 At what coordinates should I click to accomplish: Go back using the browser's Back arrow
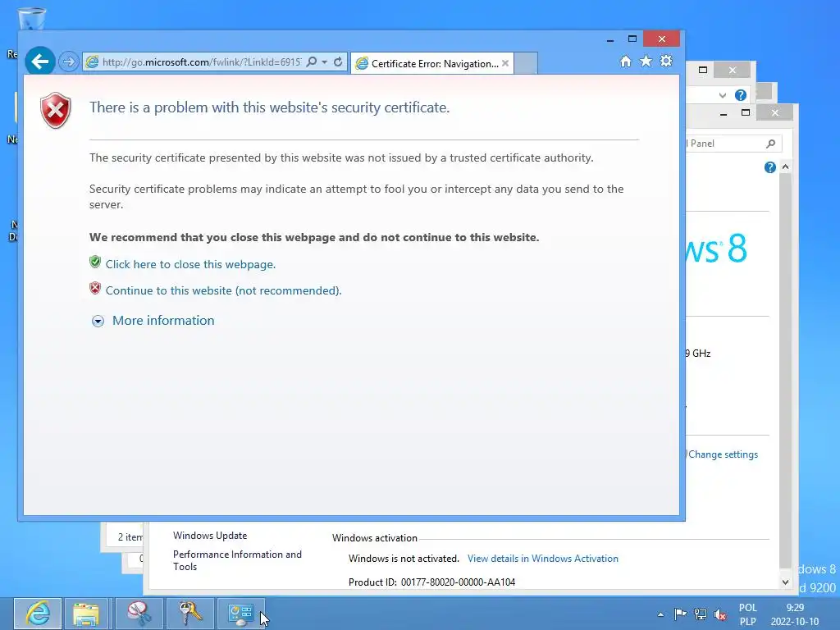[x=39, y=62]
